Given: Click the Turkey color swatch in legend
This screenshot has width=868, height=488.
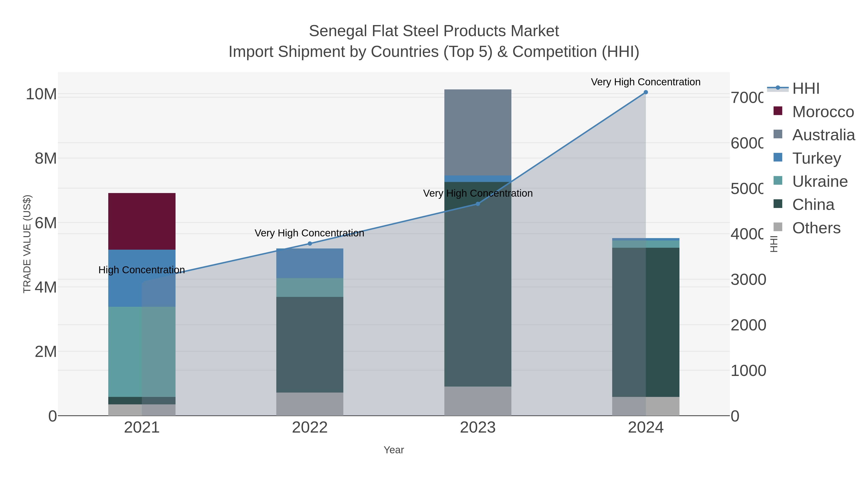Looking at the screenshot, I should click(x=778, y=157).
